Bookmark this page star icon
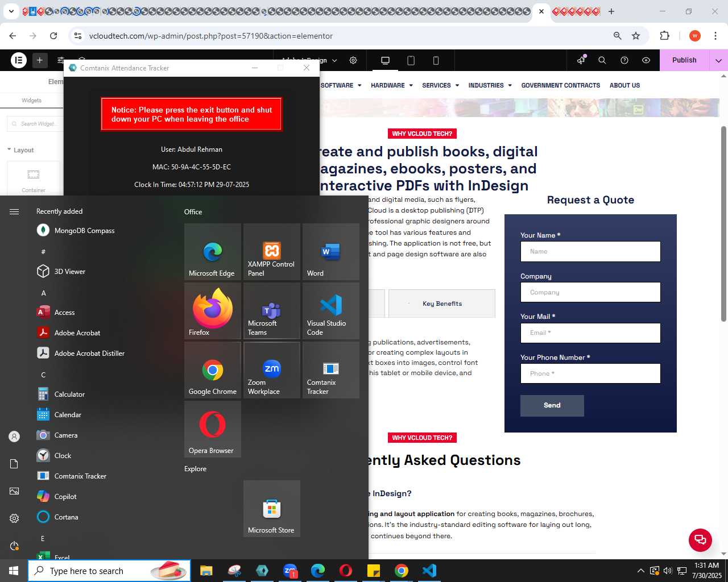The height and width of the screenshot is (582, 728). (x=636, y=36)
